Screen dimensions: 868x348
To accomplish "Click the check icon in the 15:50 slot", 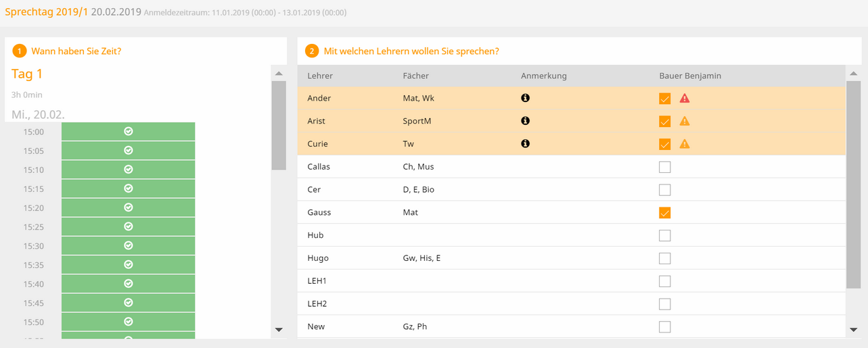I will point(129,322).
